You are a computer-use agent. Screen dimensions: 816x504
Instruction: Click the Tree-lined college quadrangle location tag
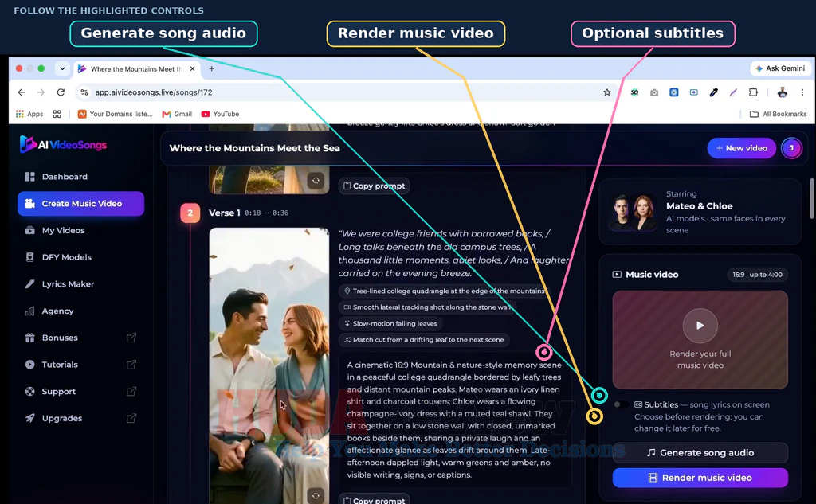pos(445,291)
